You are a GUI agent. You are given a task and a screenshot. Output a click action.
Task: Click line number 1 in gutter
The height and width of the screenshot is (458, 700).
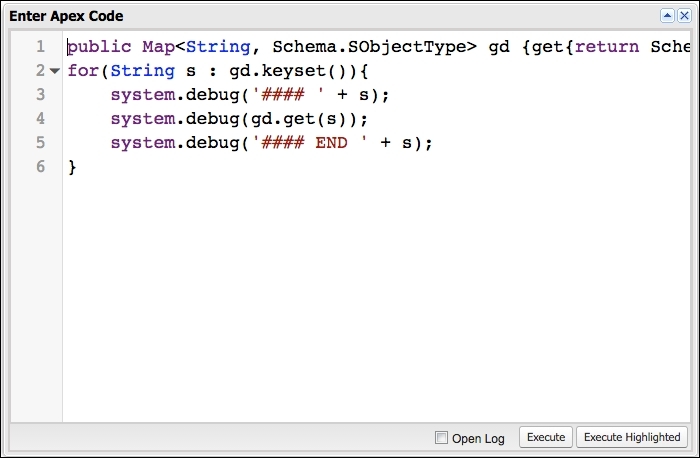click(x=40, y=47)
